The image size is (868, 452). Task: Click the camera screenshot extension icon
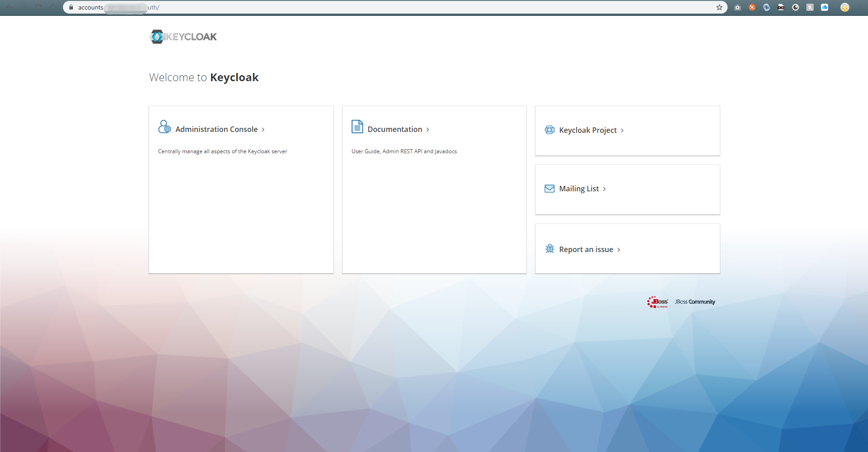tap(738, 7)
